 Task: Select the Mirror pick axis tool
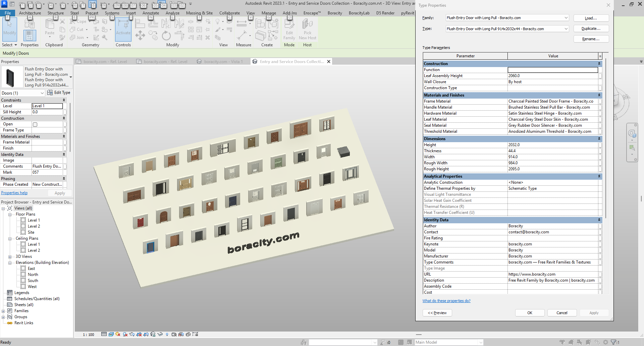[166, 23]
